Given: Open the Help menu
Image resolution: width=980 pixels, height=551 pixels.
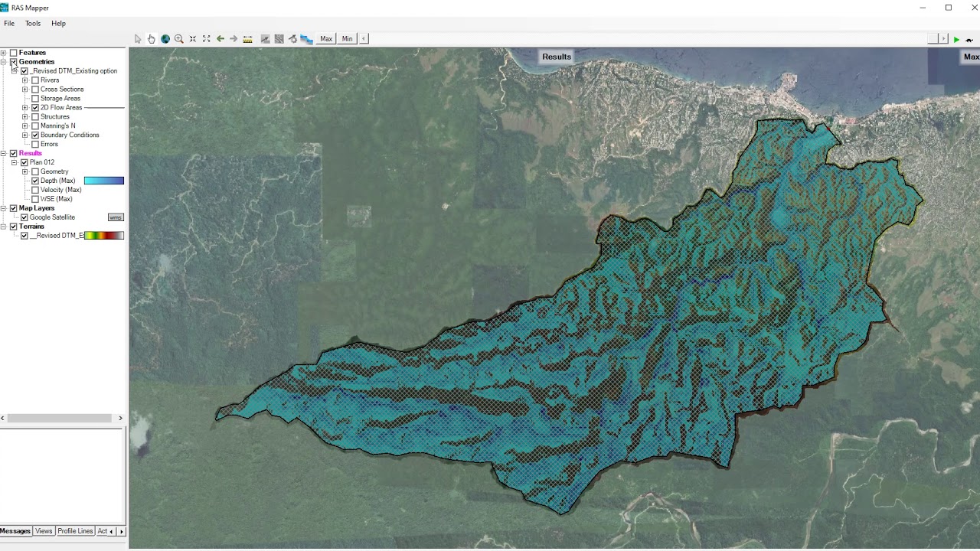Looking at the screenshot, I should [x=58, y=24].
